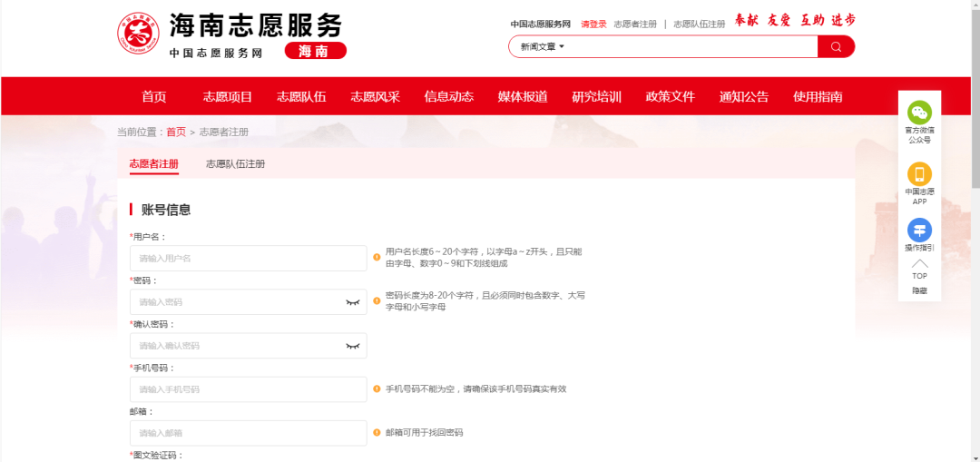This screenshot has height=462, width=980.
Task: Toggle confirm password visibility eye icon
Action: (352, 346)
